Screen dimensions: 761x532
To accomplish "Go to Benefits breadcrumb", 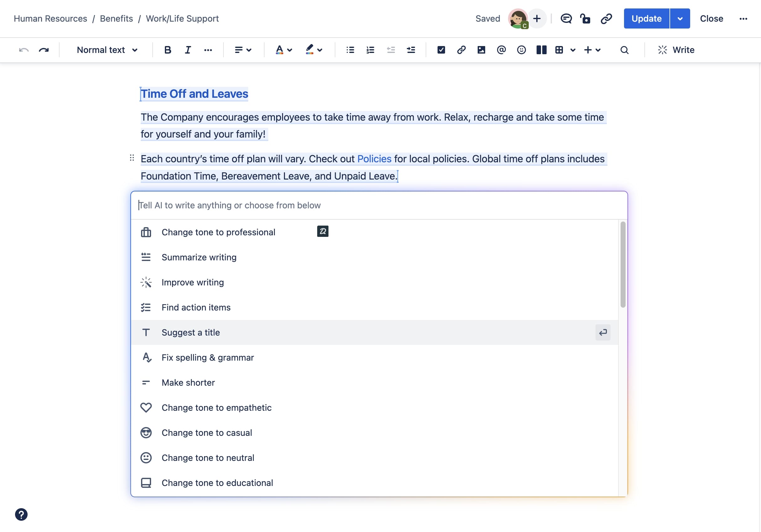I will point(116,18).
